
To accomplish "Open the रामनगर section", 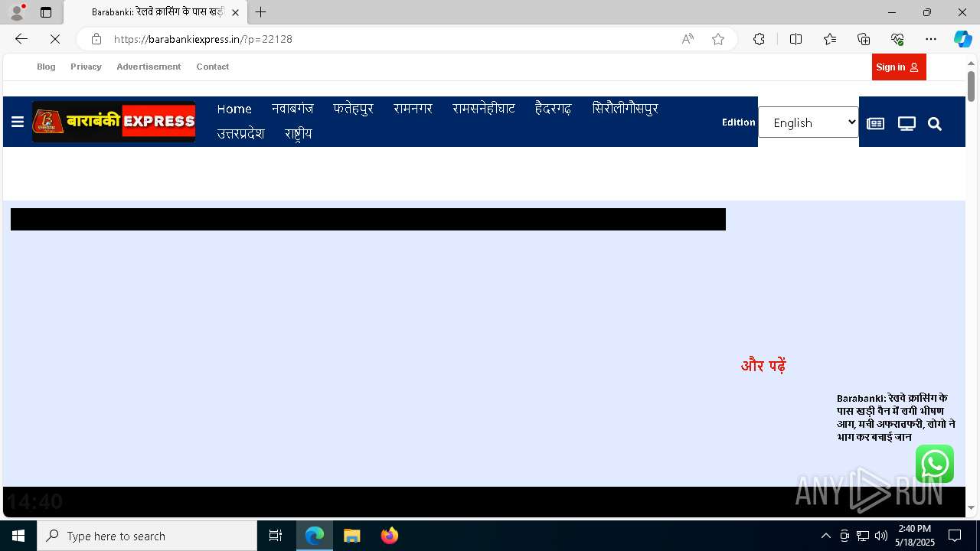I will (x=413, y=109).
